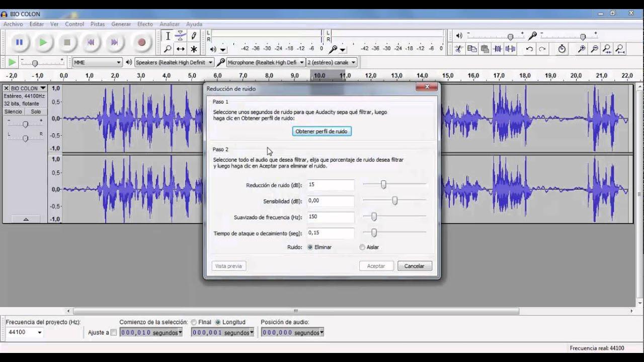Open the Analizar menu
Screen dimensions: 644x362
pos(170,24)
